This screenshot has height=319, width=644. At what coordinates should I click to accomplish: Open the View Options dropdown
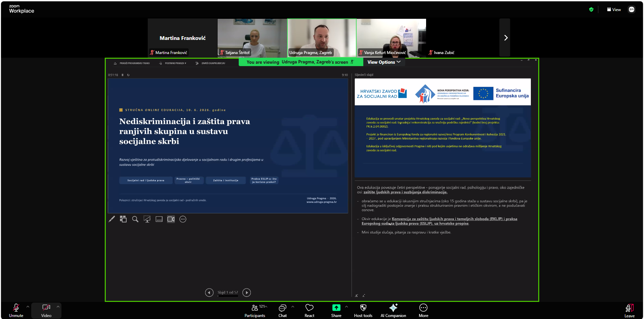384,62
